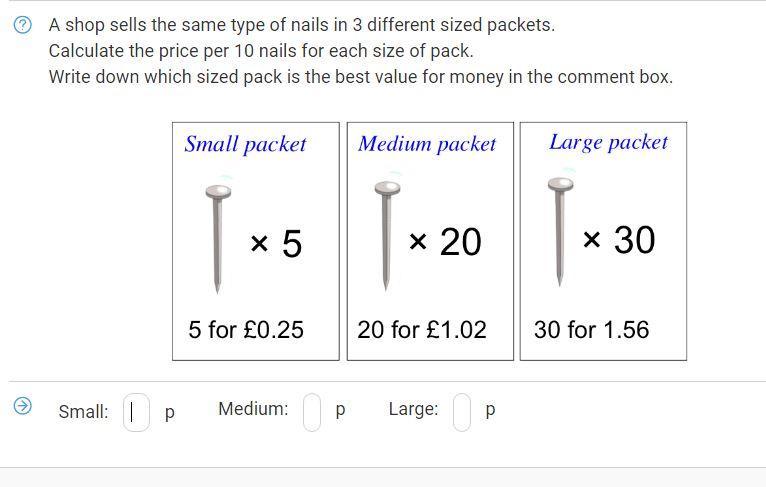Click the "20 for £1.02" price text
The image size is (766, 487).
[x=422, y=329]
